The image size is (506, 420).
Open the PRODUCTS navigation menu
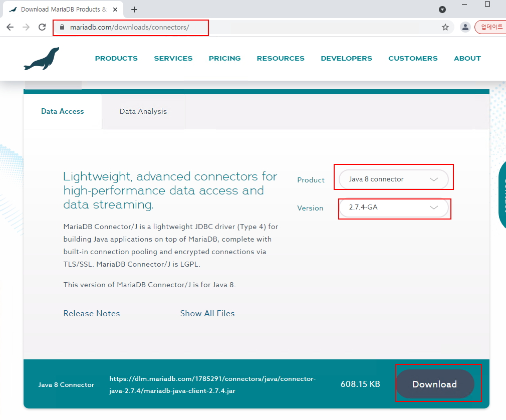[x=116, y=59]
